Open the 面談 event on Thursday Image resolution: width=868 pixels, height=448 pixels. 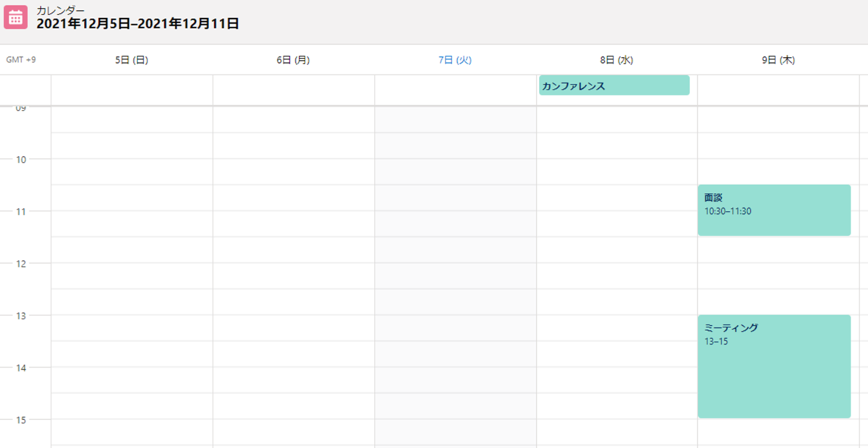[x=774, y=210]
